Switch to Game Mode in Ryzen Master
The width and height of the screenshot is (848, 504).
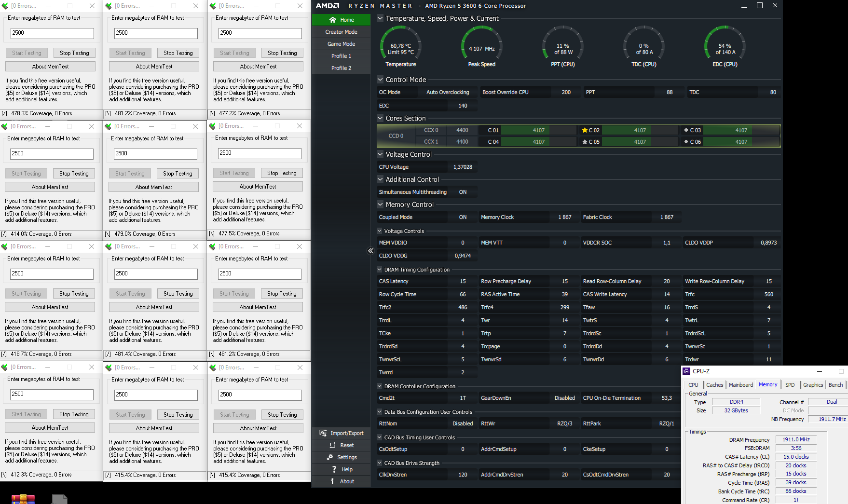point(341,44)
